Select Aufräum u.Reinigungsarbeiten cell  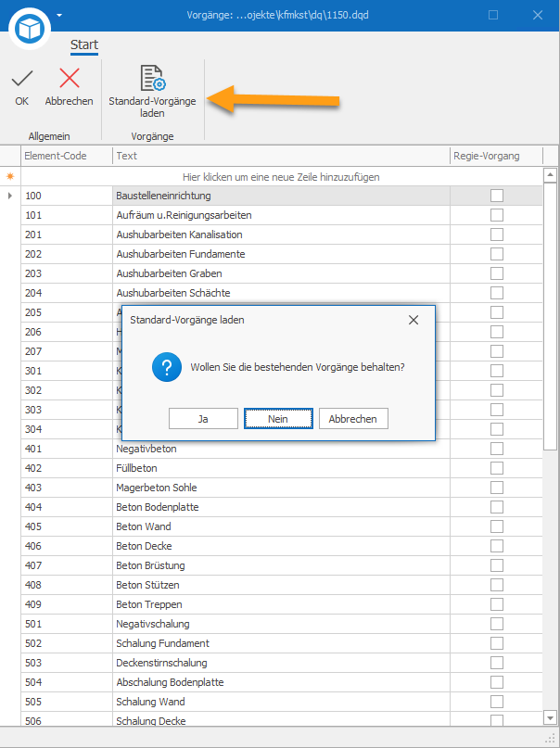(281, 215)
